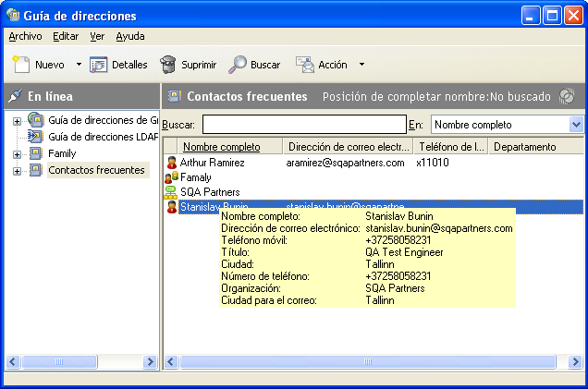The width and height of the screenshot is (588, 389).
Task: Click left arrow of folder tree scrollbar
Action: [x=13, y=361]
